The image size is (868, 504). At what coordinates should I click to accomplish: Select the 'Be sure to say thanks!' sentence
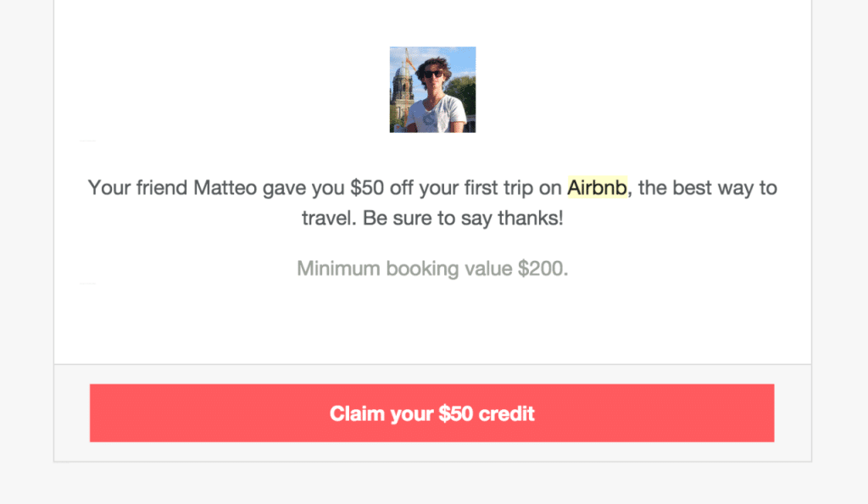(x=463, y=218)
